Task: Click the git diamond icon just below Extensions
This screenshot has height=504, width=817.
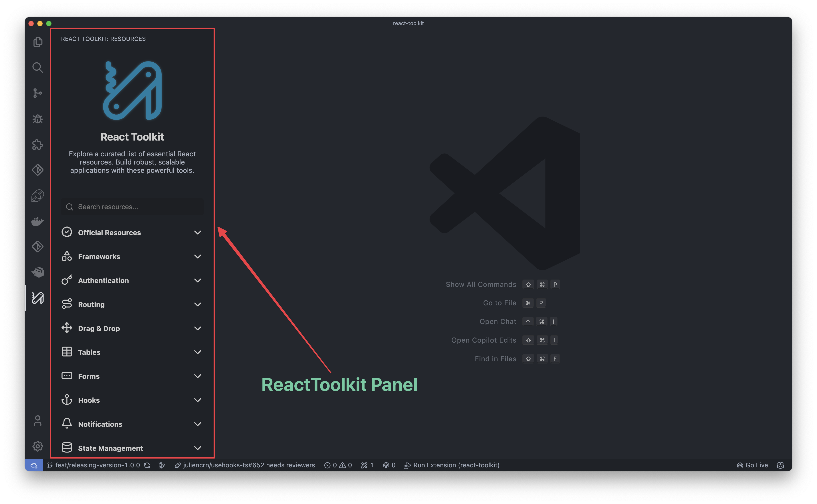Action: pos(38,170)
